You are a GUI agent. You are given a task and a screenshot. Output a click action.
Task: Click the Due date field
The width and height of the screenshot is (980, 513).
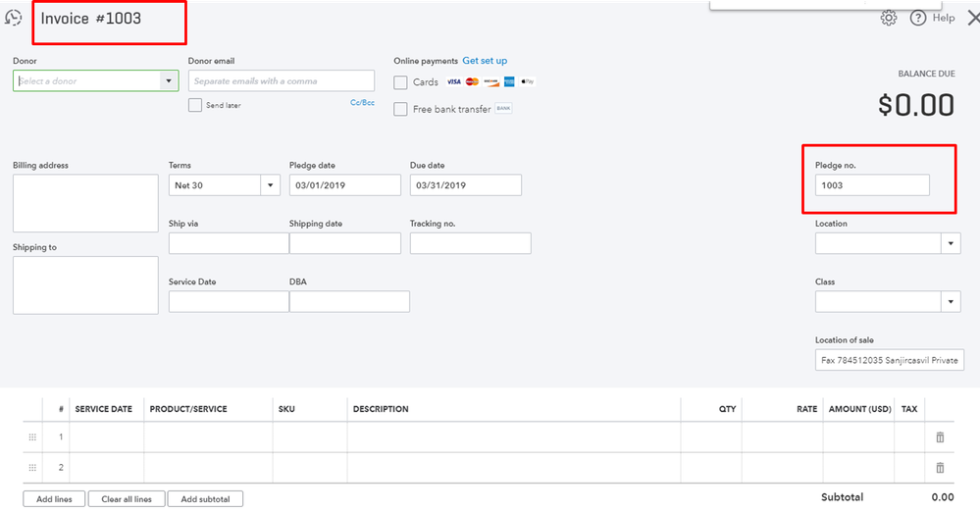(466, 185)
